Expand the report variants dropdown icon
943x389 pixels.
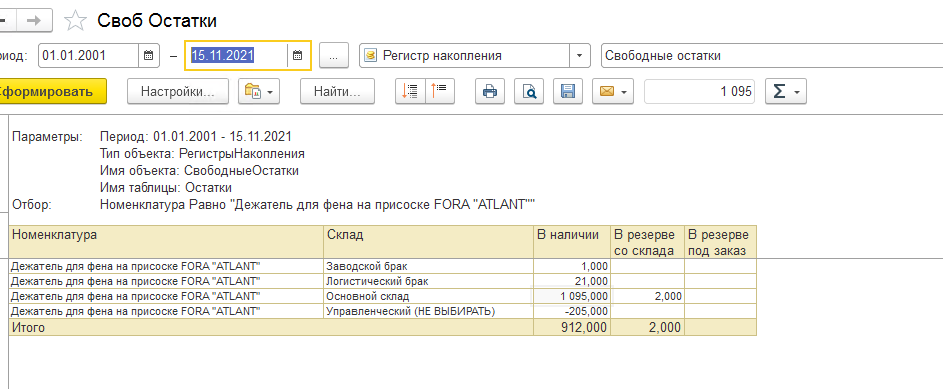(x=259, y=91)
